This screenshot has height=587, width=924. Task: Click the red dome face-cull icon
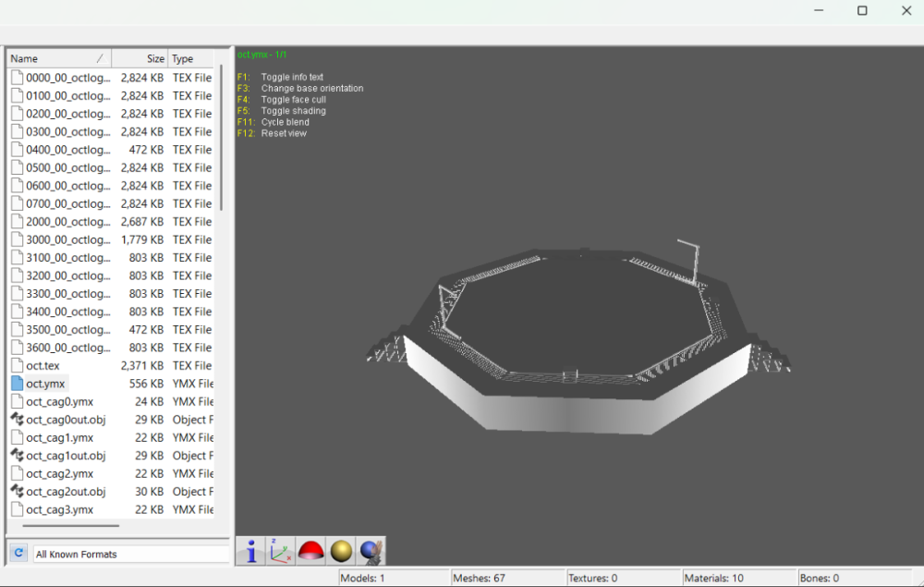pos(311,551)
